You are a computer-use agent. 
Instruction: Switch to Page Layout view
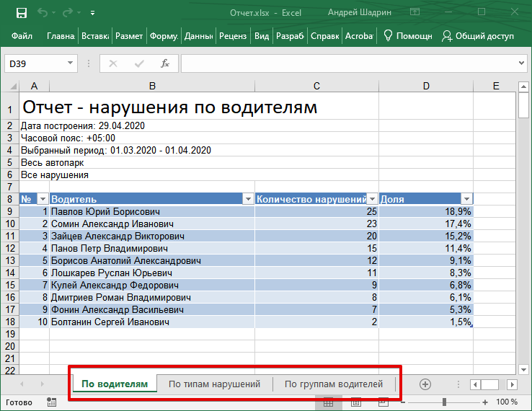point(355,402)
